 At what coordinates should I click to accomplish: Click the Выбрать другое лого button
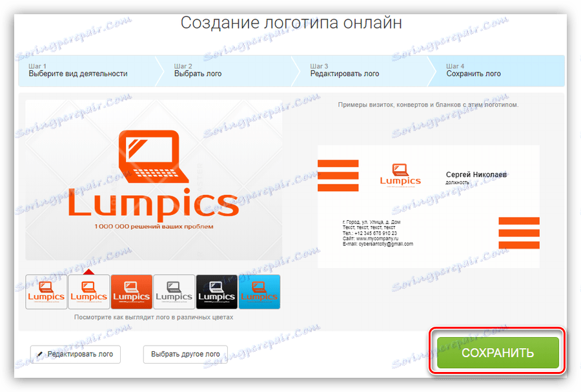(185, 354)
